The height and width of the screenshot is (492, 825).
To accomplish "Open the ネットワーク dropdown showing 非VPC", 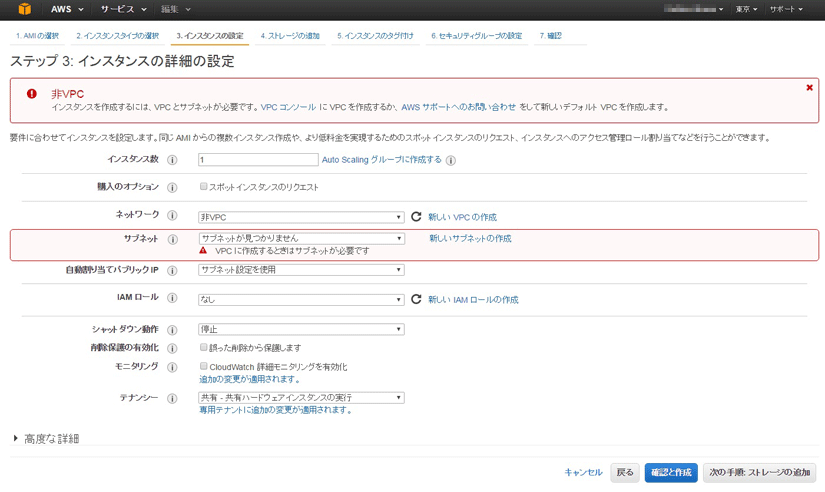I will pyautogui.click(x=301, y=217).
